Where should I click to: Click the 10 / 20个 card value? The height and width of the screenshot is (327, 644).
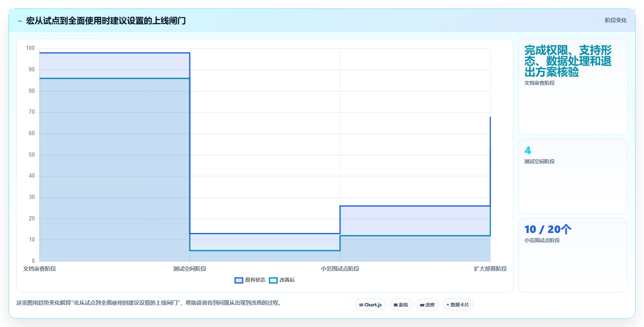[548, 229]
